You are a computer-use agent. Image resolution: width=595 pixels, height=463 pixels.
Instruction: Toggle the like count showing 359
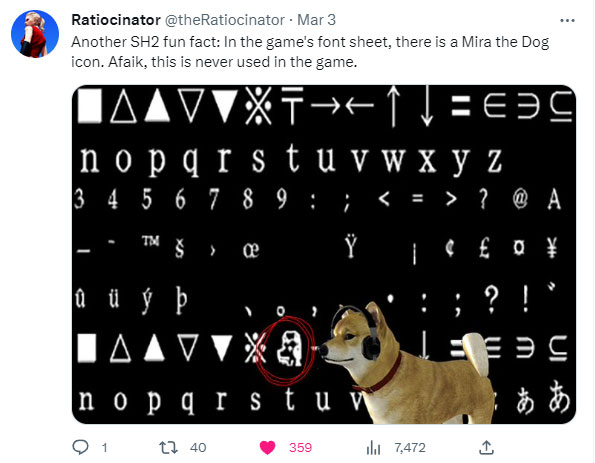[301, 448]
